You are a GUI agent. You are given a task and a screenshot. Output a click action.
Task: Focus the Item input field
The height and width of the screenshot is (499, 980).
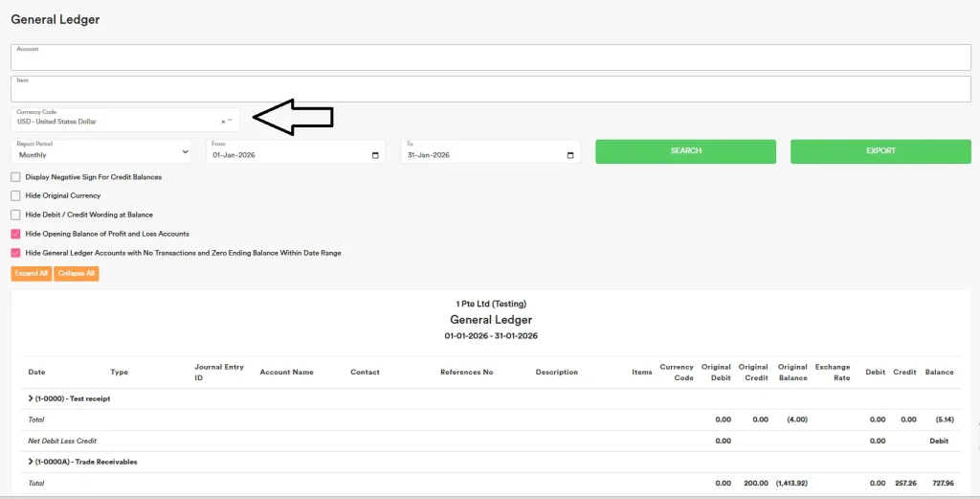click(x=490, y=90)
